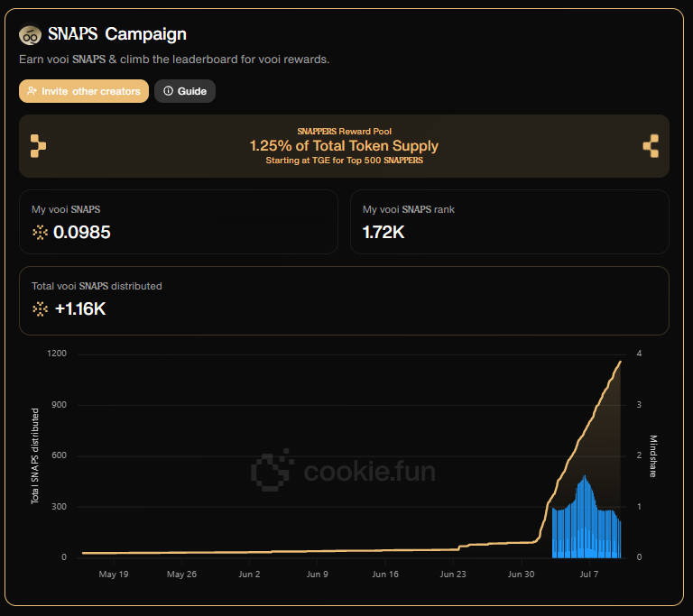Click the 'My vooi SNAPS rank' label

[409, 209]
